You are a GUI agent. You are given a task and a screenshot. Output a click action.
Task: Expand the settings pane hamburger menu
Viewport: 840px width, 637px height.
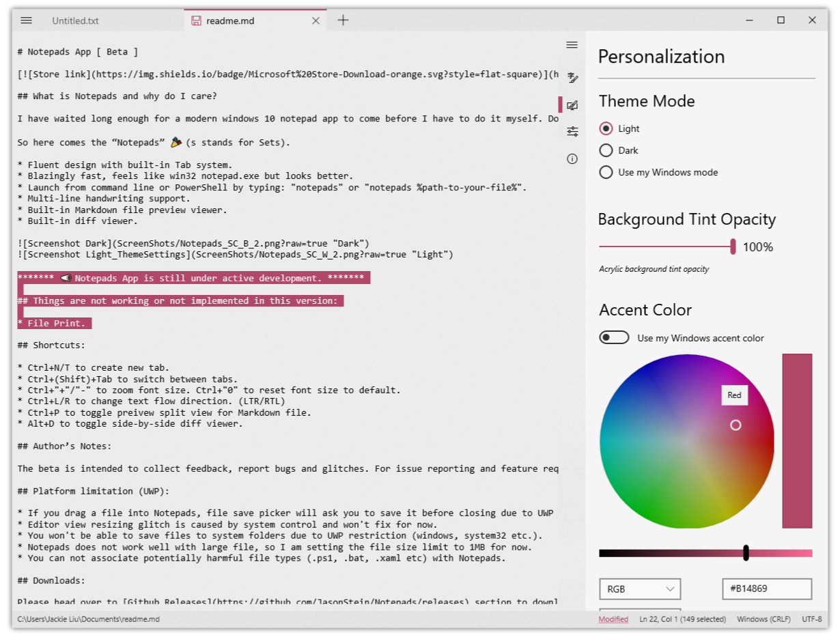[x=572, y=45]
